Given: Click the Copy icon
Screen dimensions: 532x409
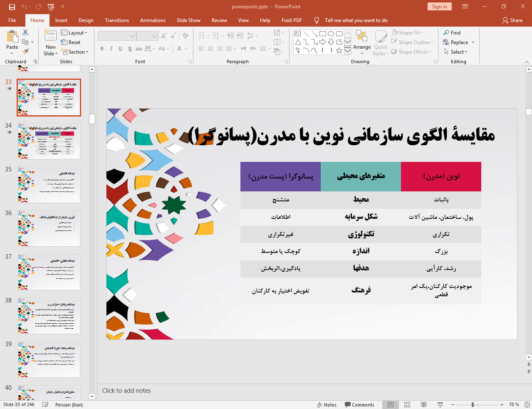Looking at the screenshot, I should [25, 42].
